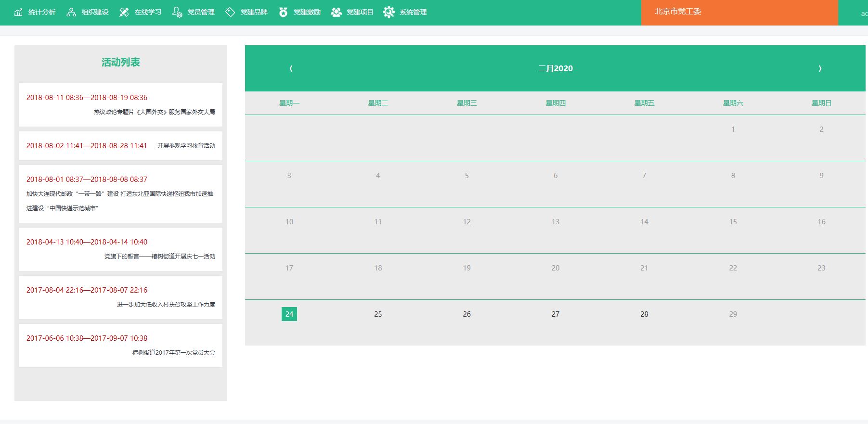Click the 组织建设 organization icon
Screen dimensions: 868x424
[x=71, y=12]
